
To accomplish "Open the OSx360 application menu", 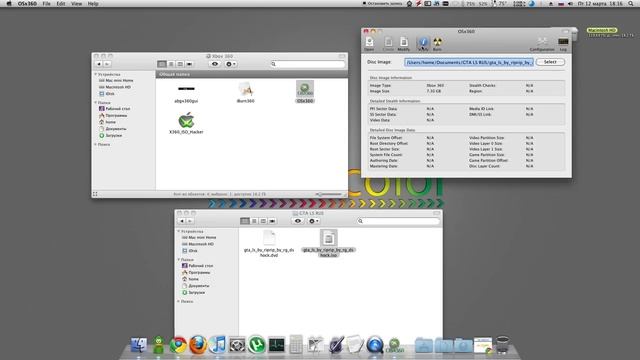I will point(27,4).
